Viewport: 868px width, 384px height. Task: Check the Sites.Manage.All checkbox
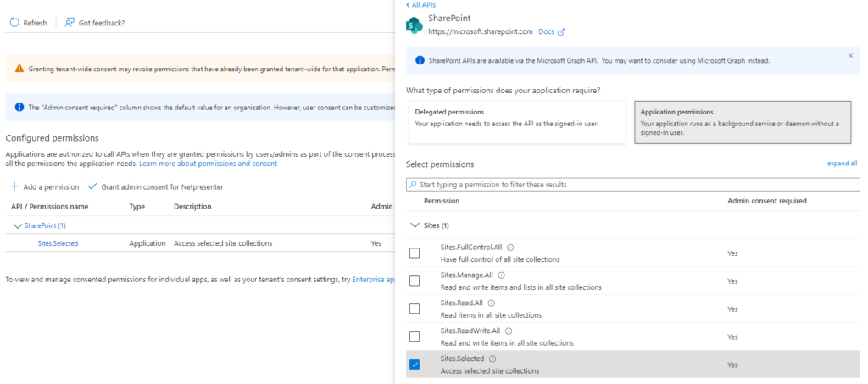pos(414,281)
